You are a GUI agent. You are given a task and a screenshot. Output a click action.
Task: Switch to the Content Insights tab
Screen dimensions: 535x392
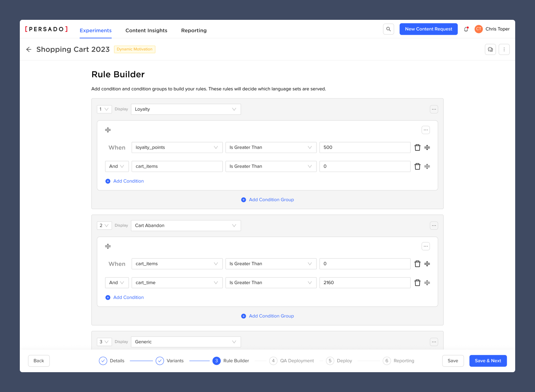pyautogui.click(x=146, y=30)
